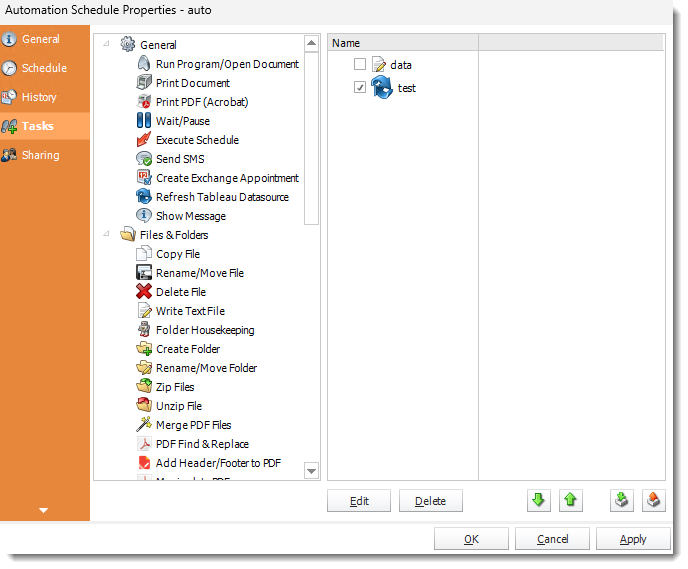The height and width of the screenshot is (569, 688).
Task: Open the Sharing tab
Action: 40,155
